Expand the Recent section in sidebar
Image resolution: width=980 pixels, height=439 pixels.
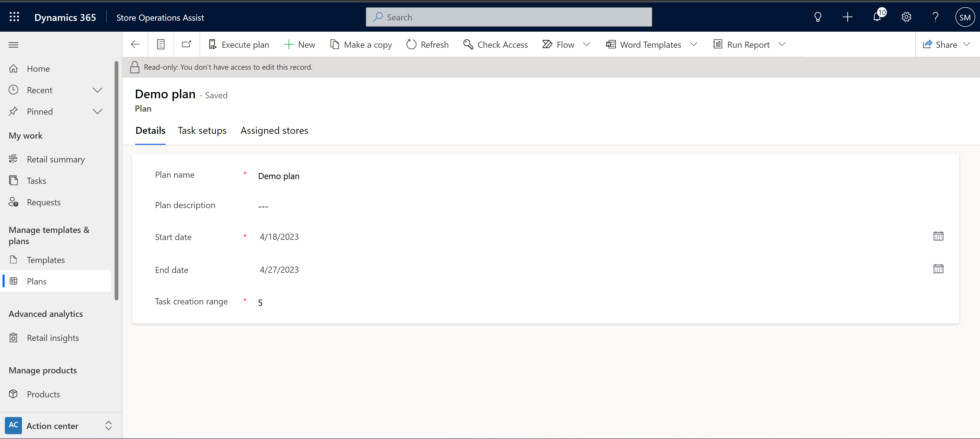[x=97, y=89]
